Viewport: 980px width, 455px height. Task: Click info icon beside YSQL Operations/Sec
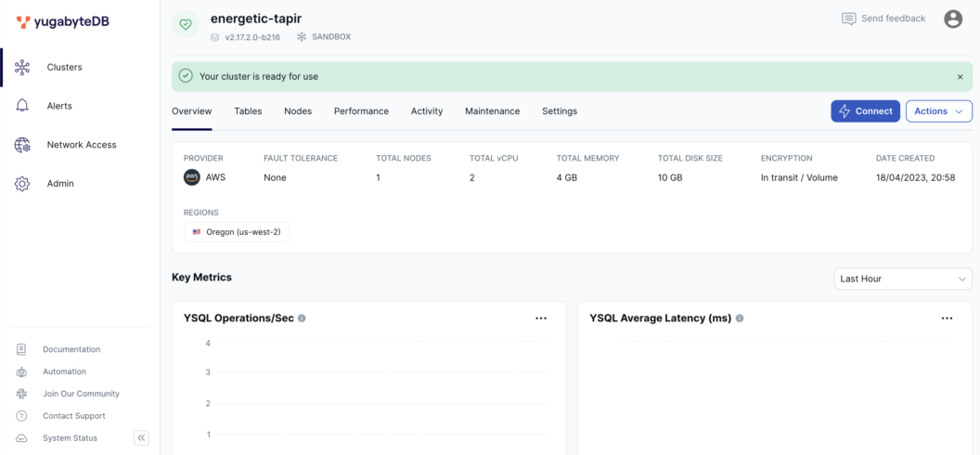pyautogui.click(x=302, y=318)
